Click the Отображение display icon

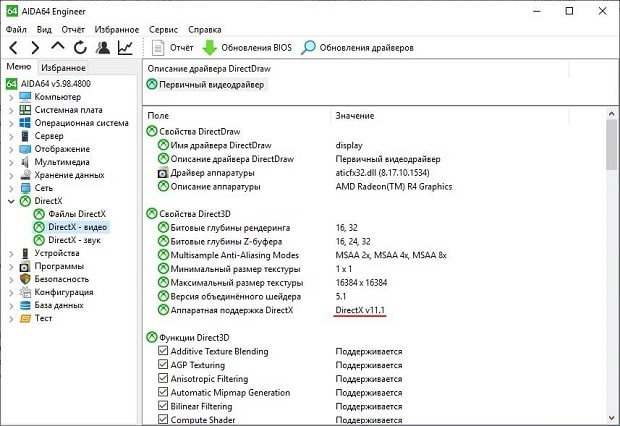[25, 149]
